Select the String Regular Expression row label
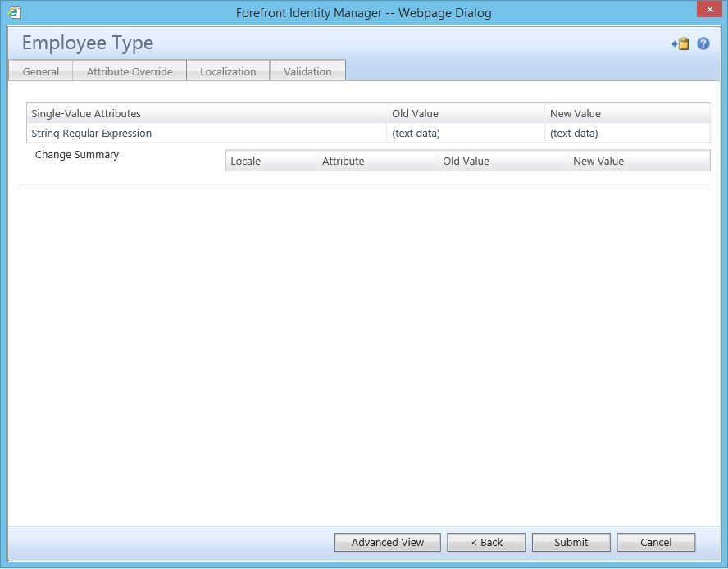The image size is (728, 569). [92, 134]
